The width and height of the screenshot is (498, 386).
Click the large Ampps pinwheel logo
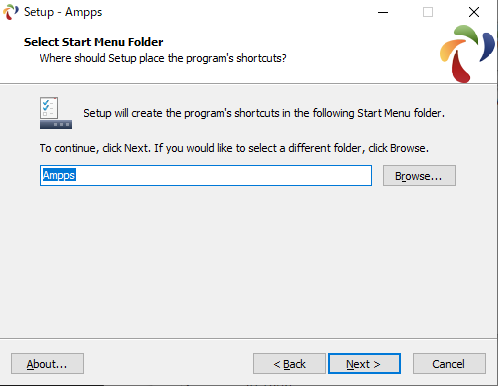pyautogui.click(x=467, y=54)
